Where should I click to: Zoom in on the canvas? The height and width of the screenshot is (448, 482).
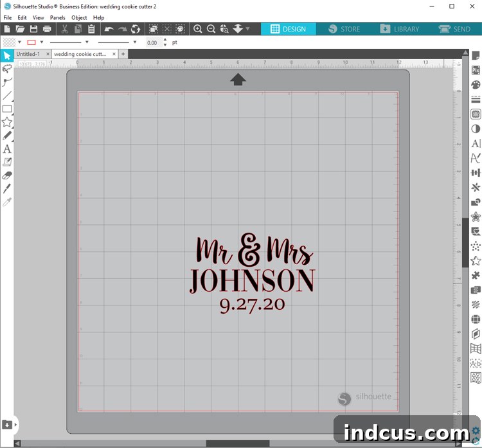tap(198, 29)
